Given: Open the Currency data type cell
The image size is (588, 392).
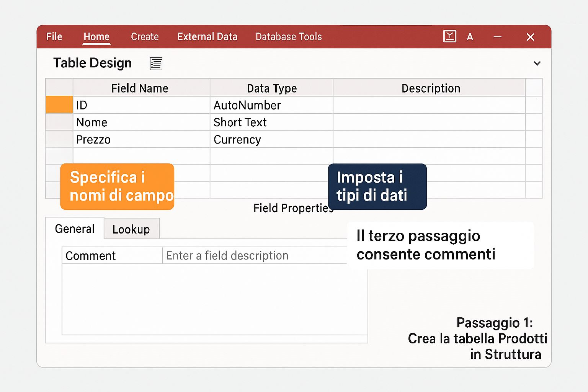Looking at the screenshot, I should click(x=271, y=140).
